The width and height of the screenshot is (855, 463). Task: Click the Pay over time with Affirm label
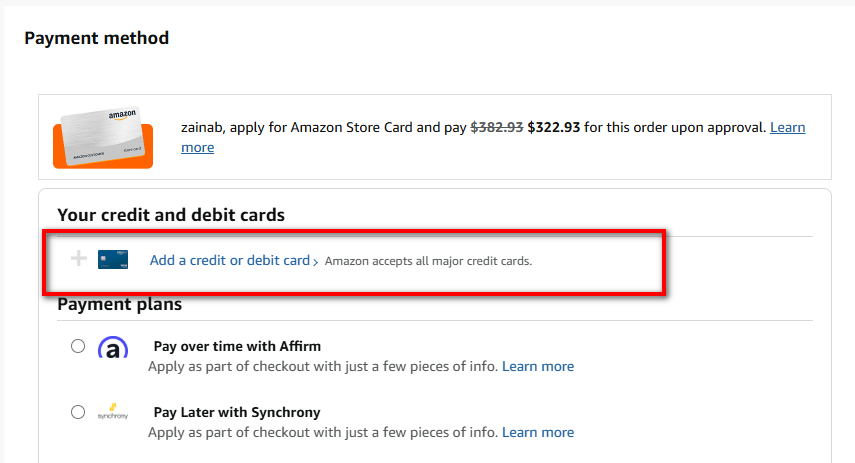(x=237, y=346)
